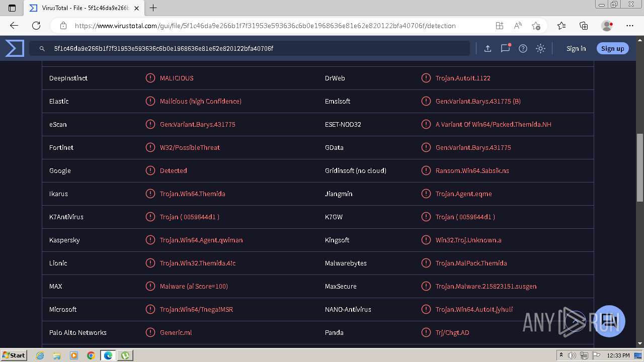Click the scrollbar down arrow
This screenshot has width=644, height=362.
tap(640, 343)
